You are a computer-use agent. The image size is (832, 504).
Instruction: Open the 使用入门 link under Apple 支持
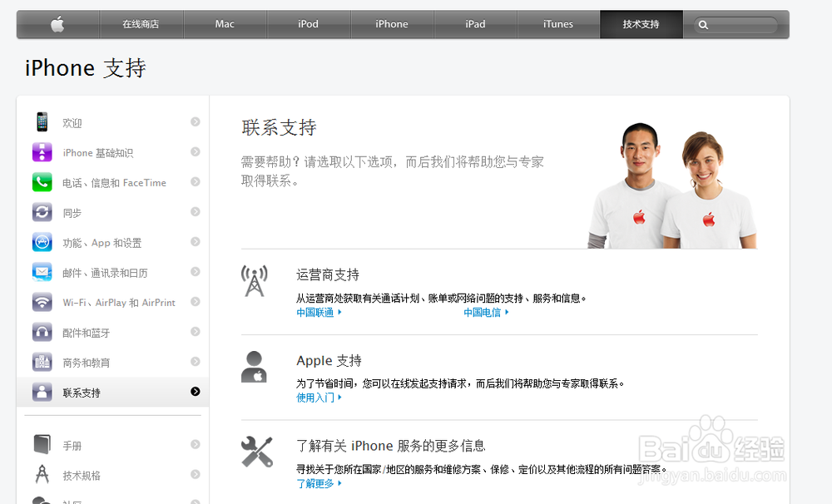pos(319,398)
